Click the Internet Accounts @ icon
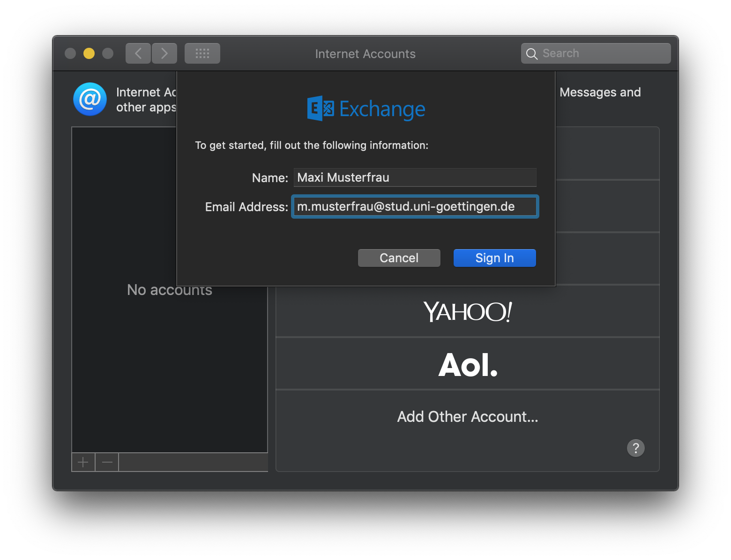 click(90, 99)
